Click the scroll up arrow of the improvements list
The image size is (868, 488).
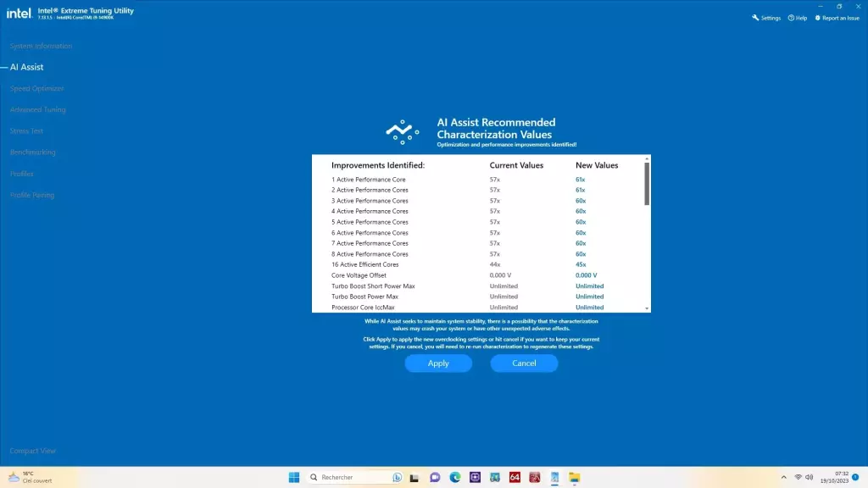click(647, 158)
